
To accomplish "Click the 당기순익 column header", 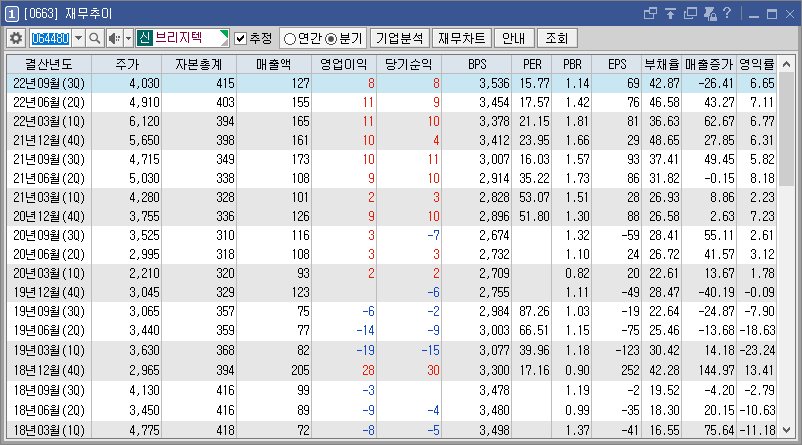I will coord(409,64).
